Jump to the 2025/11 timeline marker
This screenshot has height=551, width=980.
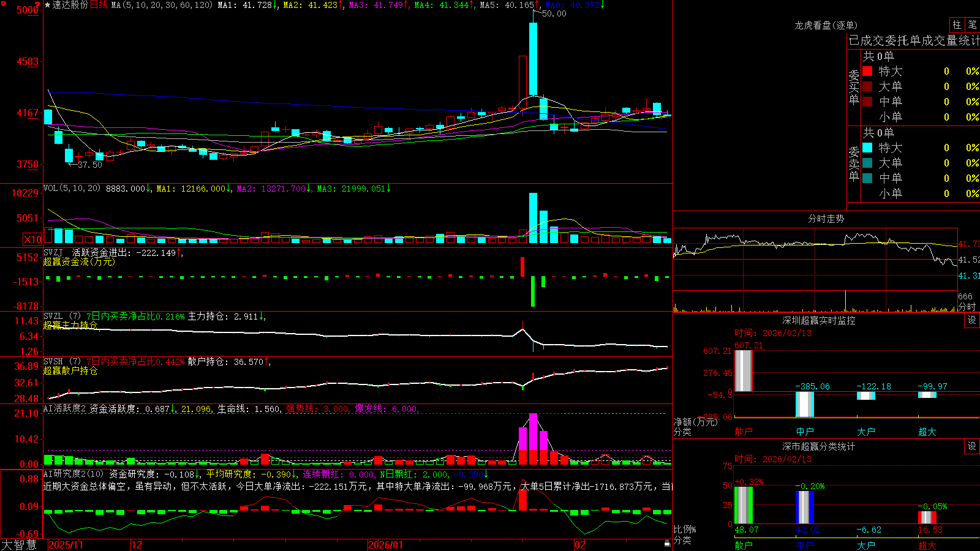click(66, 545)
